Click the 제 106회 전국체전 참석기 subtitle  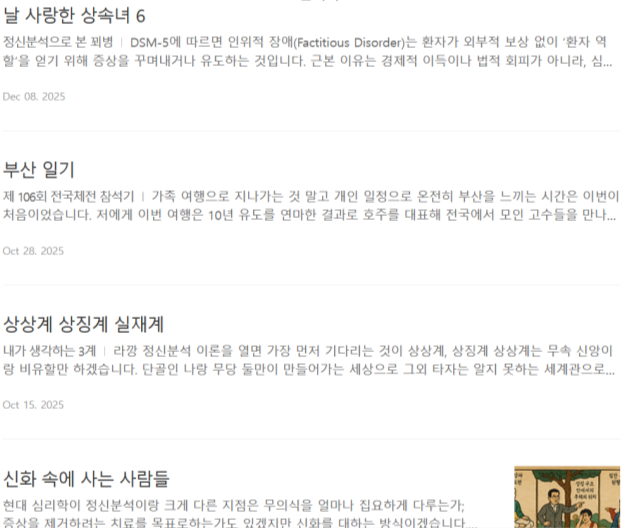click(x=68, y=196)
